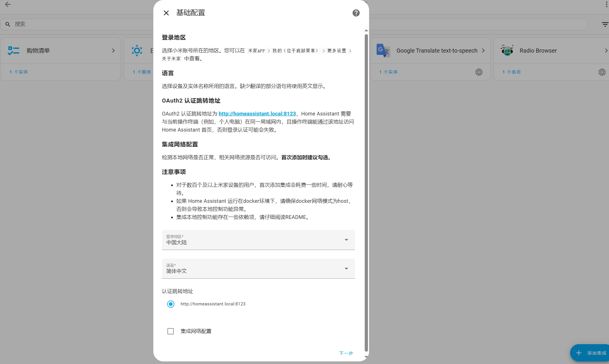
Task: Open the 语言 dropdown
Action: 346,269
